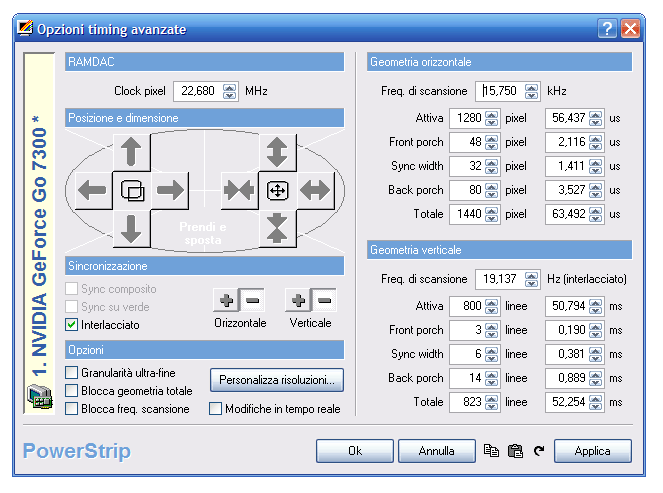Check Modifiche in tempo reale
663x493 pixels.
(x=215, y=409)
